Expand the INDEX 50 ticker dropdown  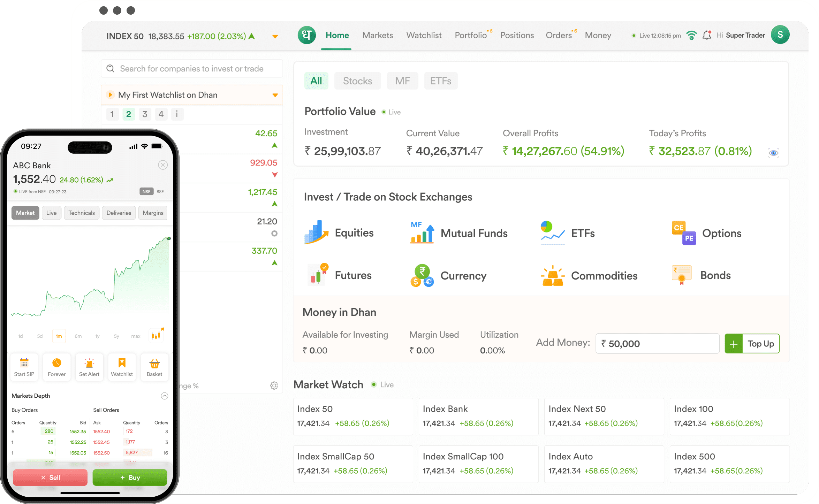pyautogui.click(x=275, y=36)
